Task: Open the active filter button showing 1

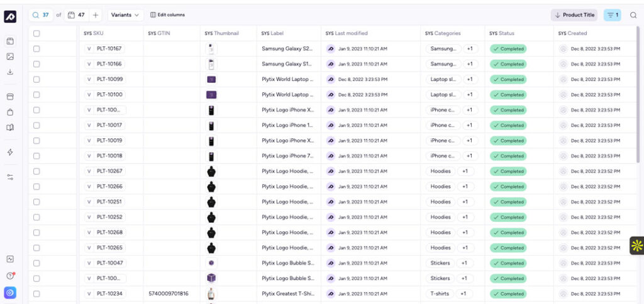Action: click(x=612, y=15)
